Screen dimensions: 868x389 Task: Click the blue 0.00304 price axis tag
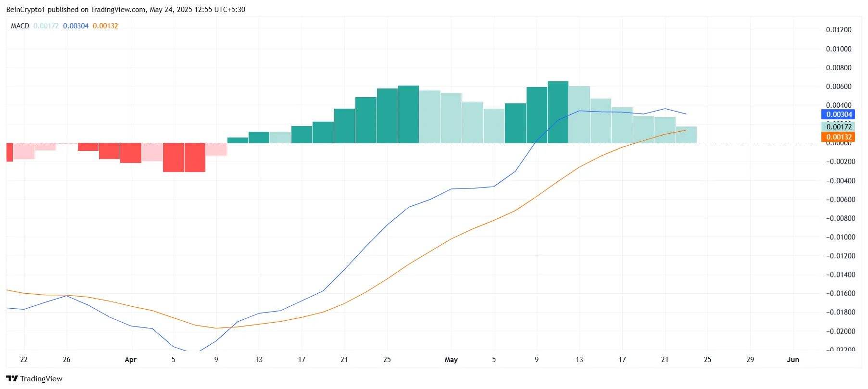point(838,114)
